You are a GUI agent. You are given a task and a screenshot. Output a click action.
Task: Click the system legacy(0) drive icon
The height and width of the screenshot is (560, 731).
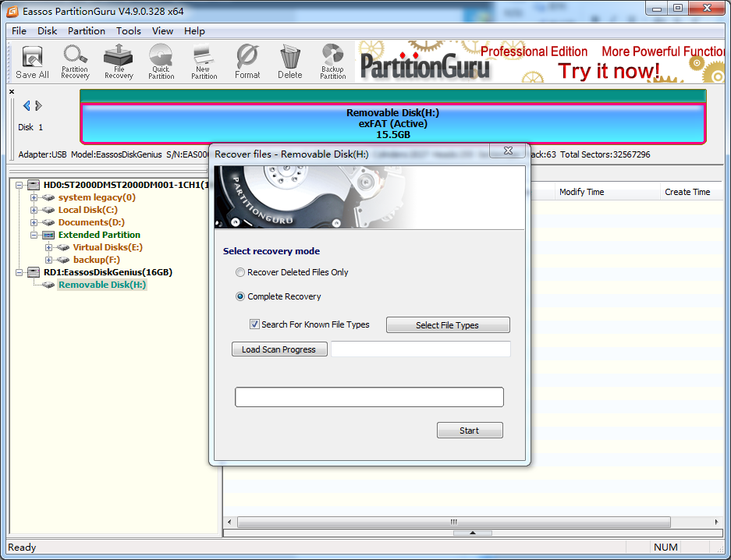(x=48, y=197)
